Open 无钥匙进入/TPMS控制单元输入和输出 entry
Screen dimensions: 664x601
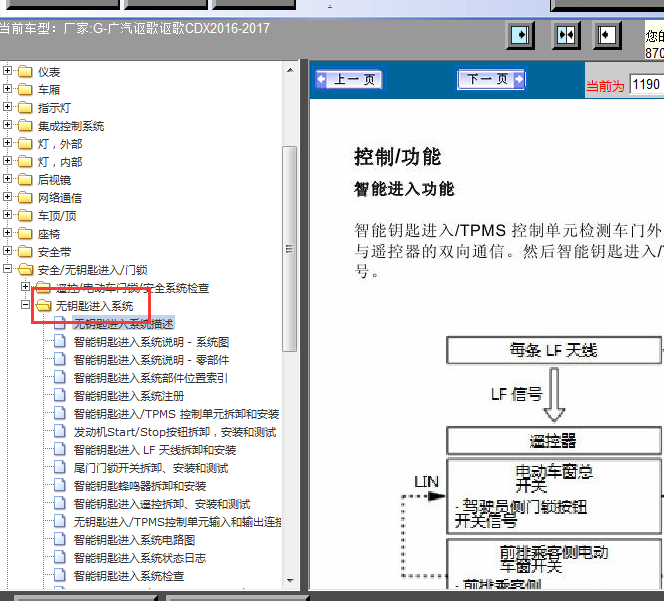click(177, 522)
